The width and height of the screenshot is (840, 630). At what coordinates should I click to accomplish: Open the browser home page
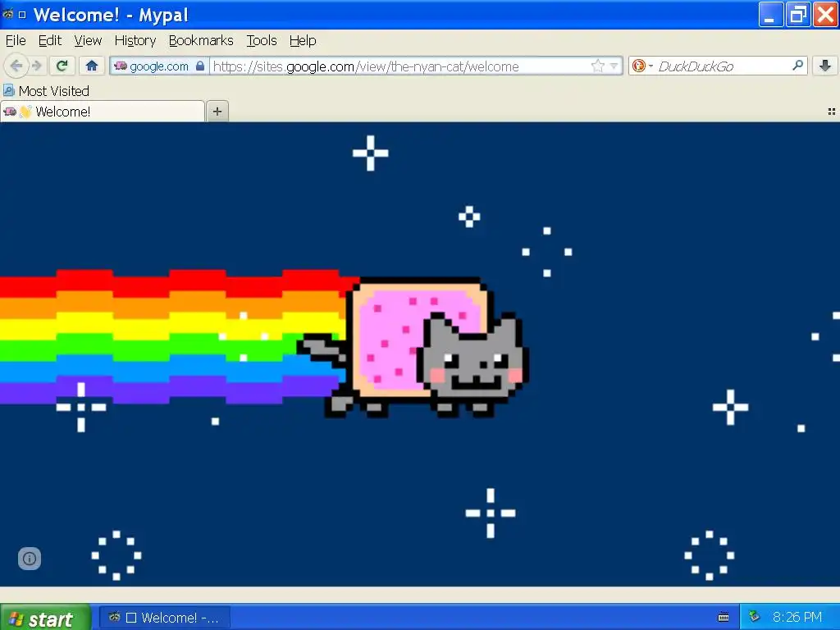pos(92,66)
